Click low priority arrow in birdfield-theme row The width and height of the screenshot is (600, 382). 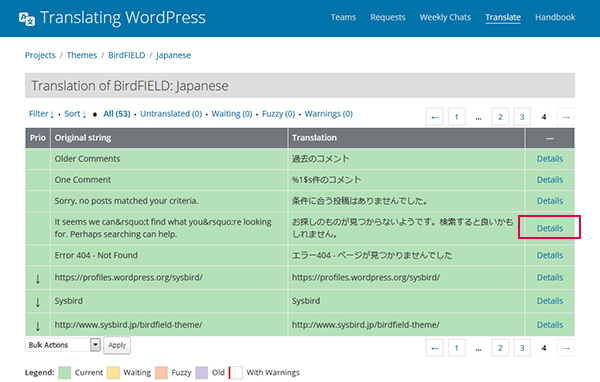tap(38, 326)
